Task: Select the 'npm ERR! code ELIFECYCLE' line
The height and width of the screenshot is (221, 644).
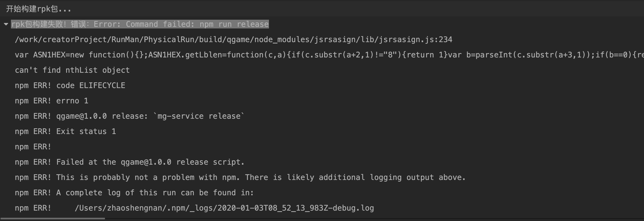Action: click(x=70, y=86)
